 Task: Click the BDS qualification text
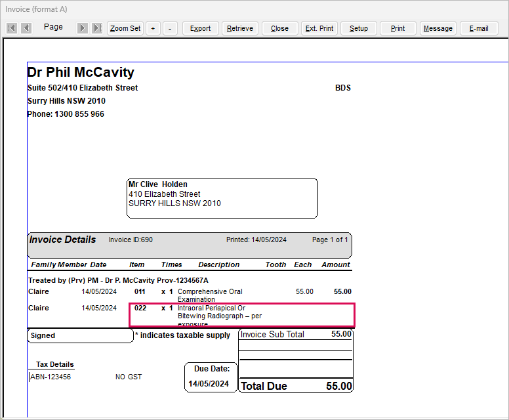click(x=343, y=88)
